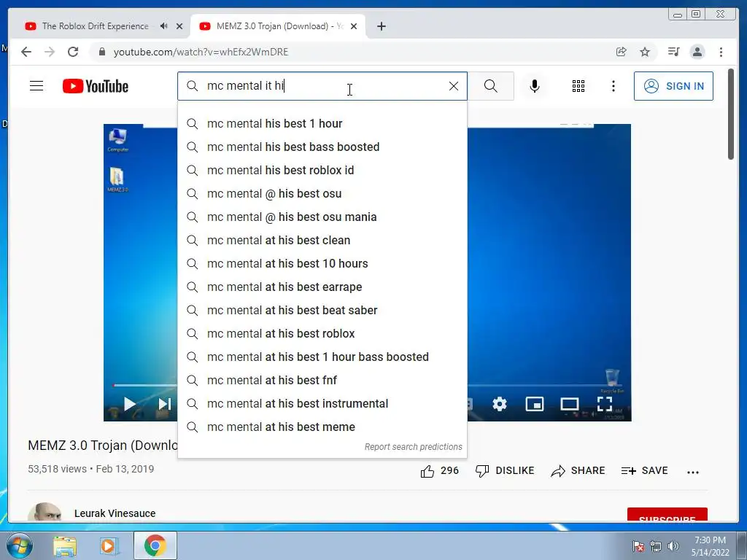Choose suggestion 'at his best fnf'

322,381
